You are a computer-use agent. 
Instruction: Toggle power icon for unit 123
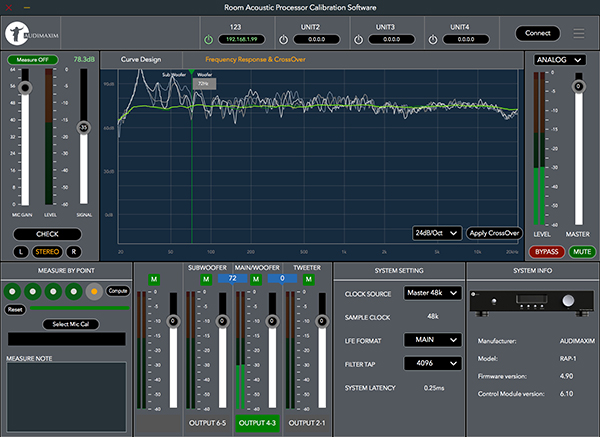pos(209,39)
